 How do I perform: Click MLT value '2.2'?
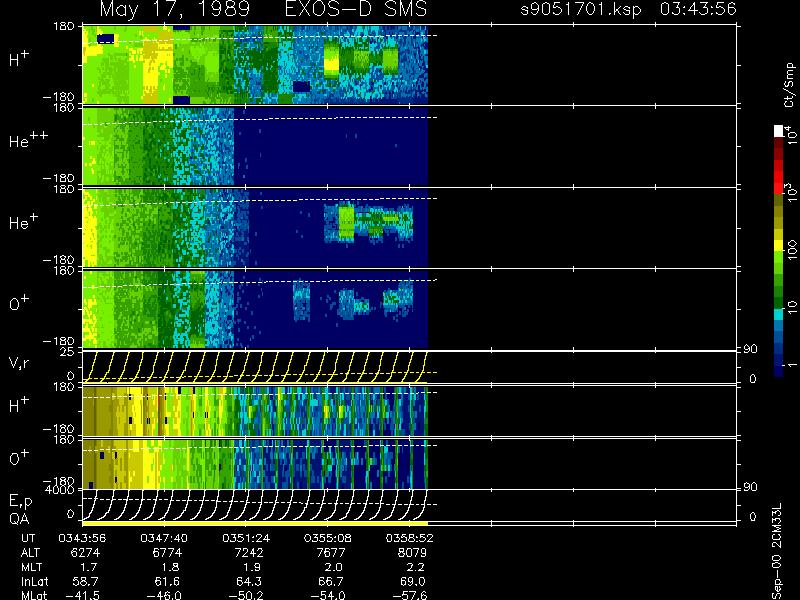416,567
